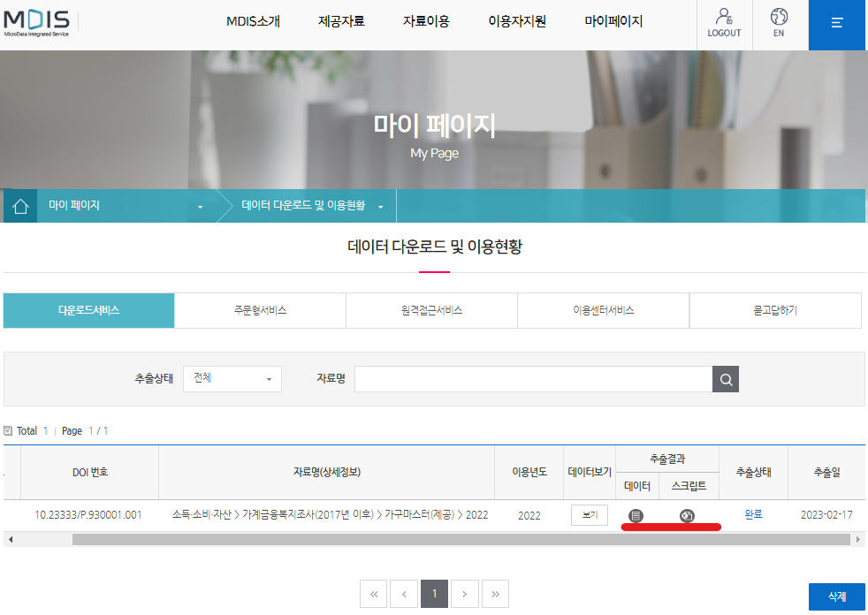Open the 추출상태 전체 dropdown
Image resolution: width=868 pixels, height=615 pixels.
point(232,379)
